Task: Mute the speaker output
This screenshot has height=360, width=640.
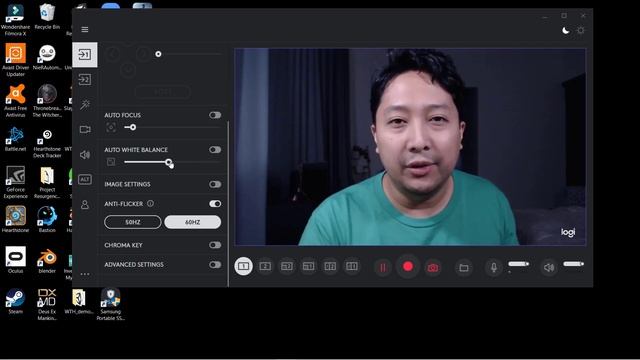Action: pos(549,267)
